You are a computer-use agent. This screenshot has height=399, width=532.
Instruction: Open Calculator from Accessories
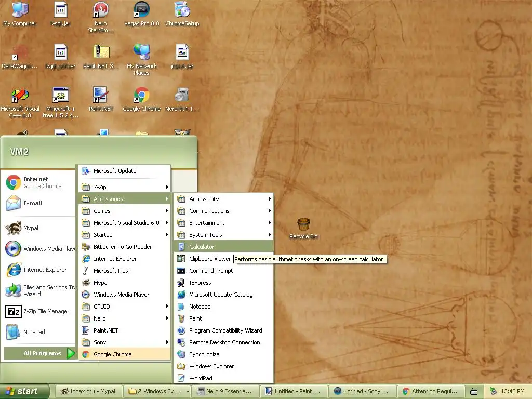pos(223,247)
